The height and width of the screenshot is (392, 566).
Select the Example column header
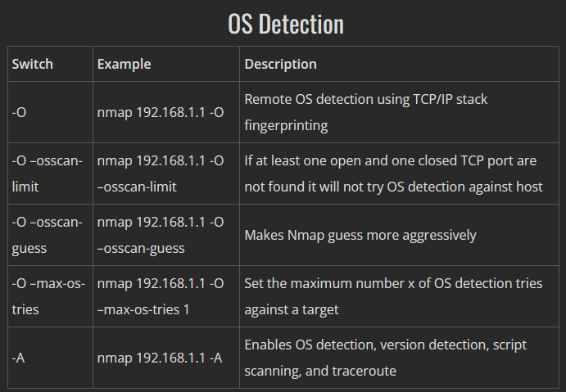(125, 64)
